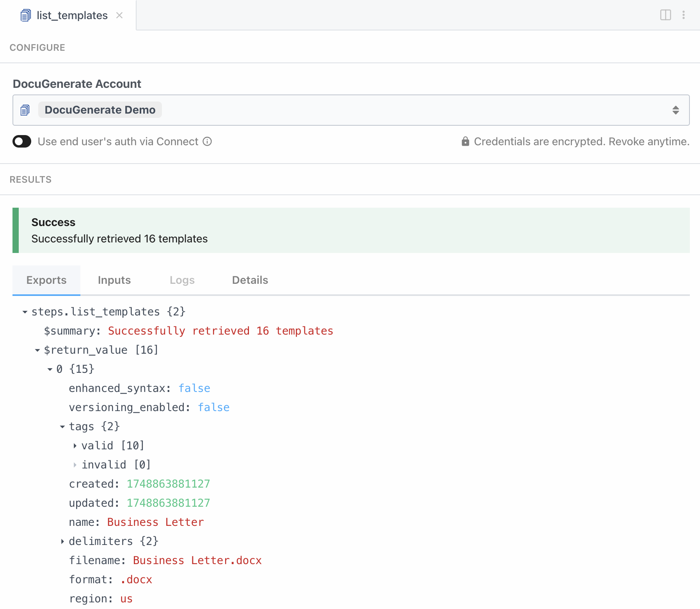Click the up-down chevrons on the account selector
Image resolution: width=700 pixels, height=609 pixels.
tap(675, 110)
